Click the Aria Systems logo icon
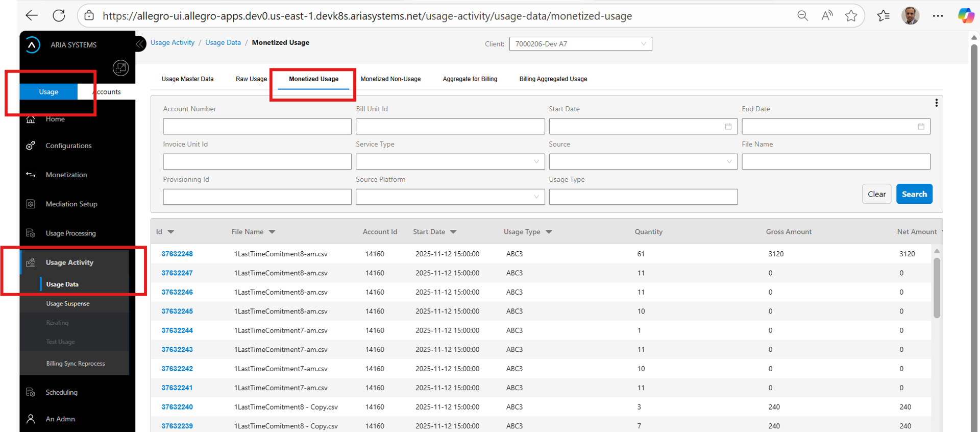Image resolution: width=980 pixels, height=432 pixels. click(x=33, y=45)
